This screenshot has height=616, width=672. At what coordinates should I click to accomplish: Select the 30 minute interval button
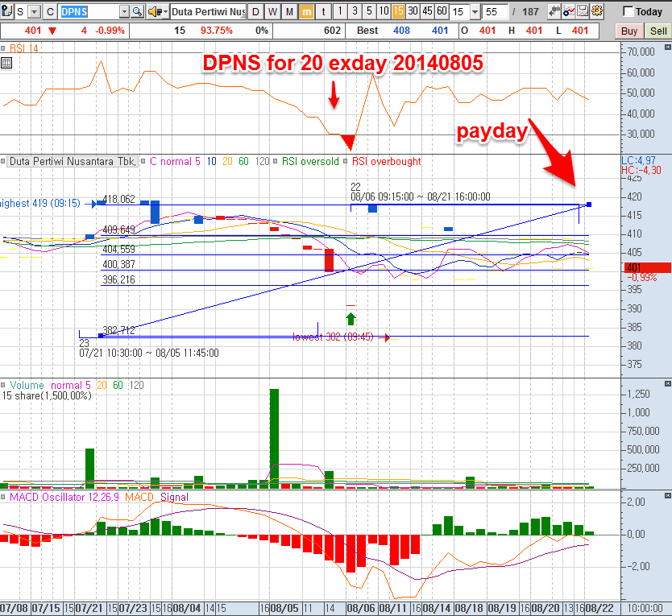coord(413,11)
